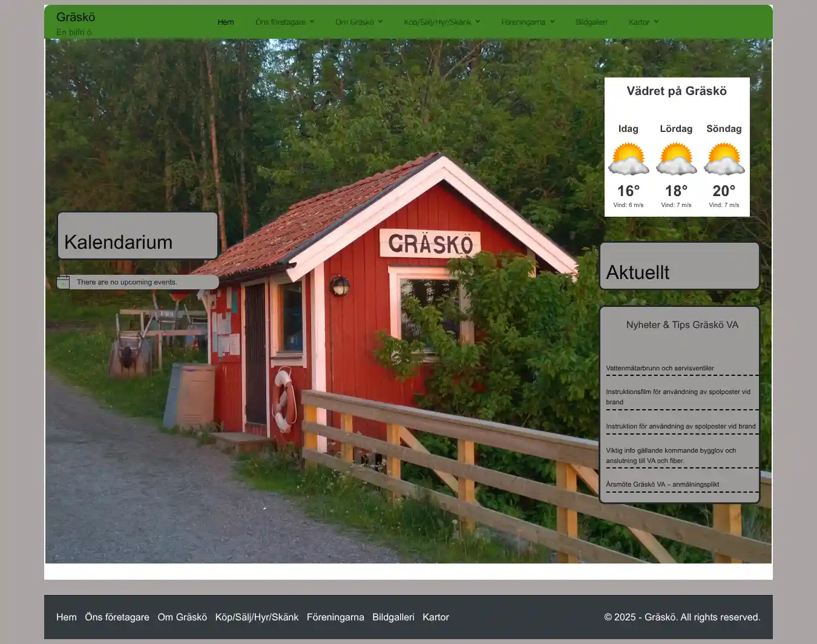Expand the Föreningarna menu chevron
The height and width of the screenshot is (644, 817).
click(552, 22)
